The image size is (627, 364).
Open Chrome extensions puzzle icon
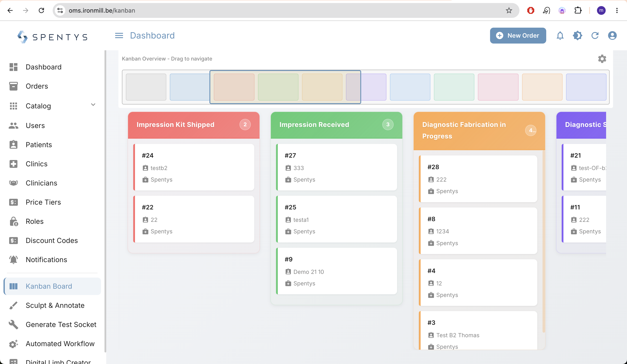(578, 10)
